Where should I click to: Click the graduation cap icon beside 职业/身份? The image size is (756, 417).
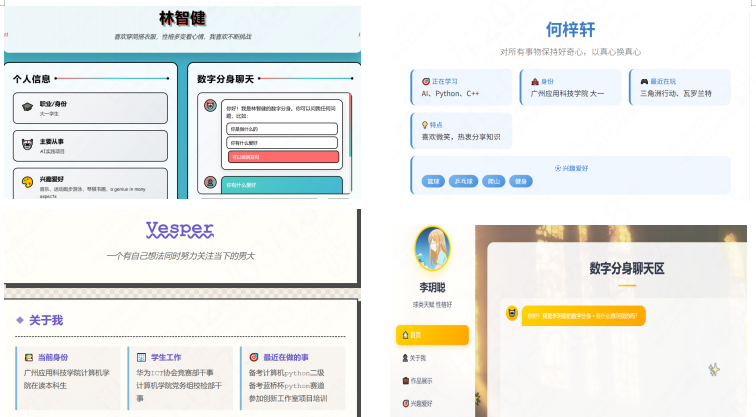(27, 105)
